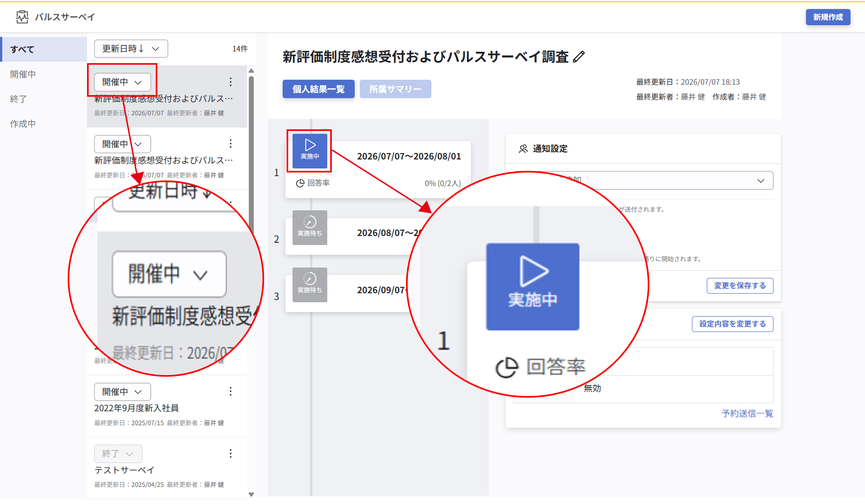Select the 開催中 filter in the sidebar

click(x=23, y=74)
